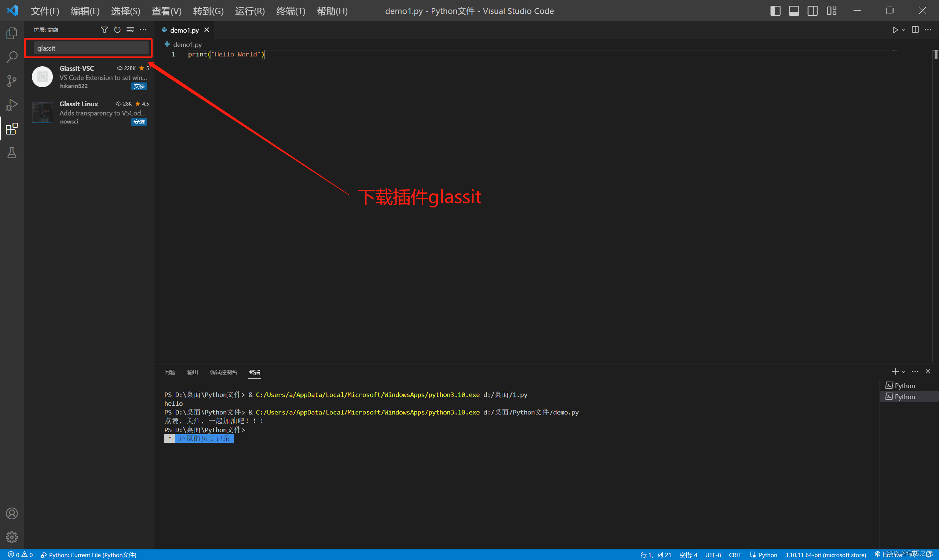
Task: Open the Search view icon
Action: click(x=12, y=57)
